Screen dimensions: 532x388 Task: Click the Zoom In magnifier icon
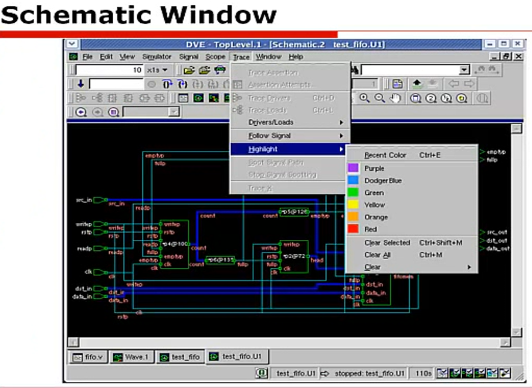pos(364,98)
